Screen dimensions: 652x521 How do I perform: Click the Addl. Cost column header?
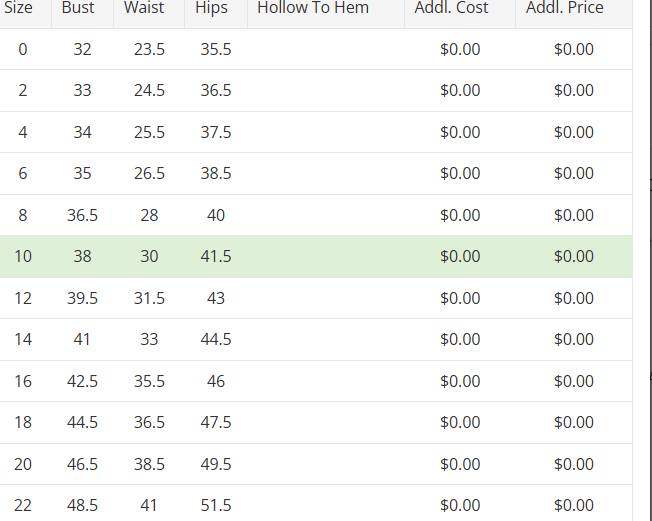pyautogui.click(x=451, y=8)
